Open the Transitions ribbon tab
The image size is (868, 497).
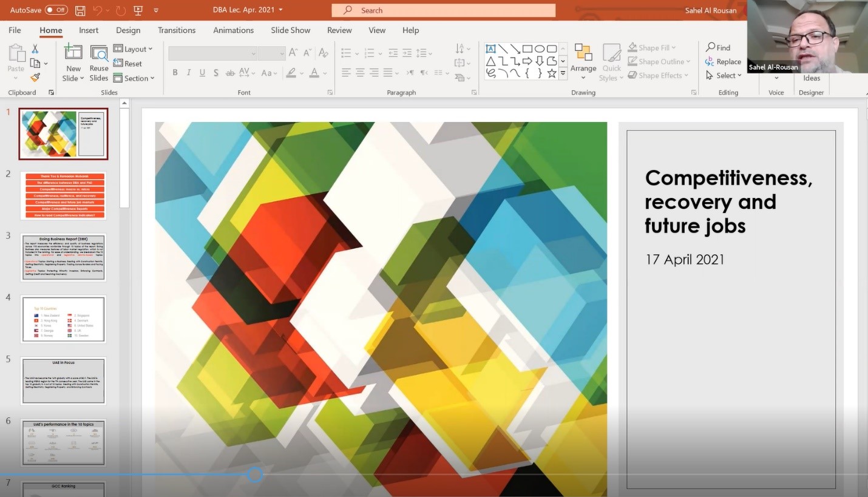pos(177,30)
